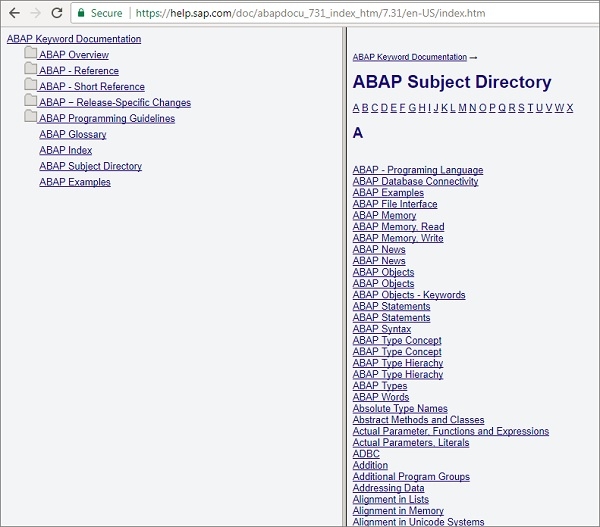600x527 pixels.
Task: Open the Addition link
Action: 370,465
